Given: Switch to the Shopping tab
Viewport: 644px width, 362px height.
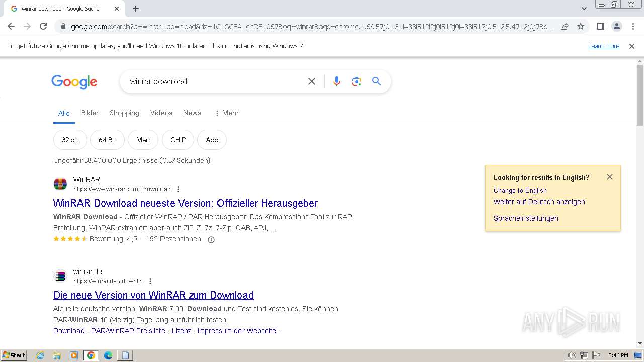Looking at the screenshot, I should [124, 113].
